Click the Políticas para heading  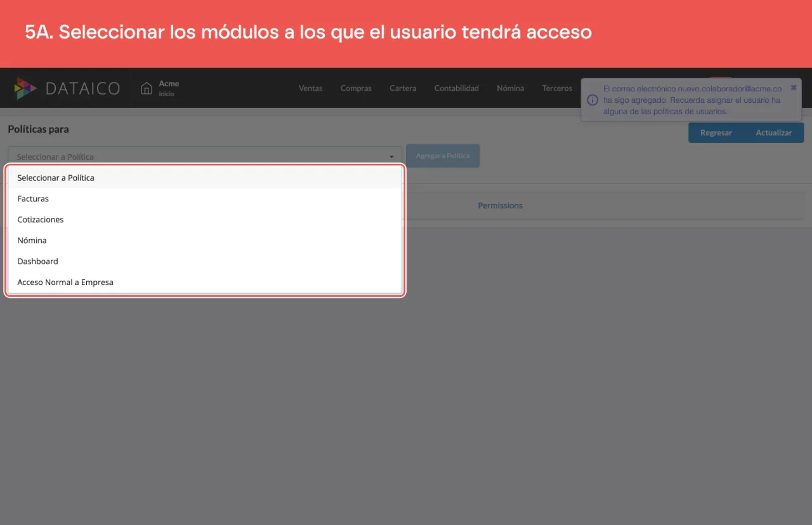(x=39, y=129)
